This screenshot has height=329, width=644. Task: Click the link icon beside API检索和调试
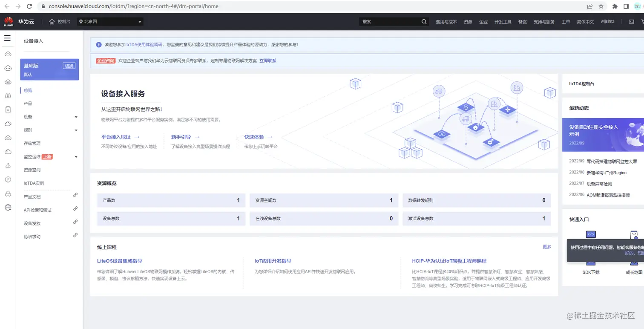[75, 208]
